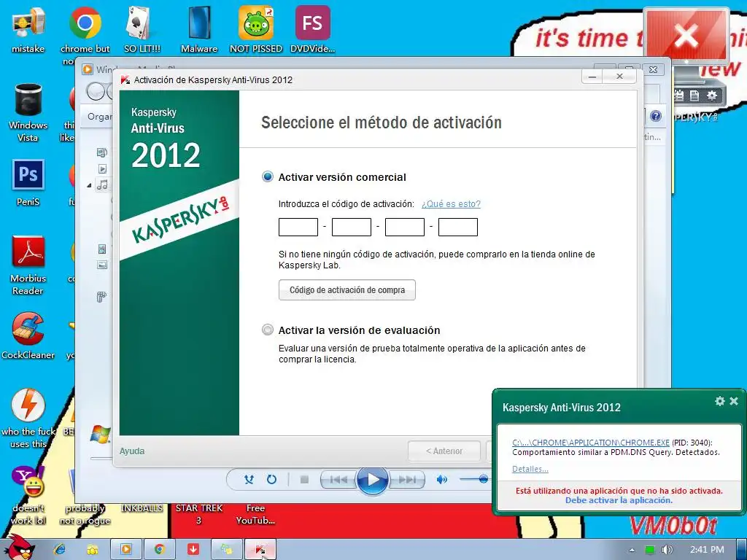Open Detalles link in Kaspersky notification
The image size is (747, 560).
(x=530, y=469)
